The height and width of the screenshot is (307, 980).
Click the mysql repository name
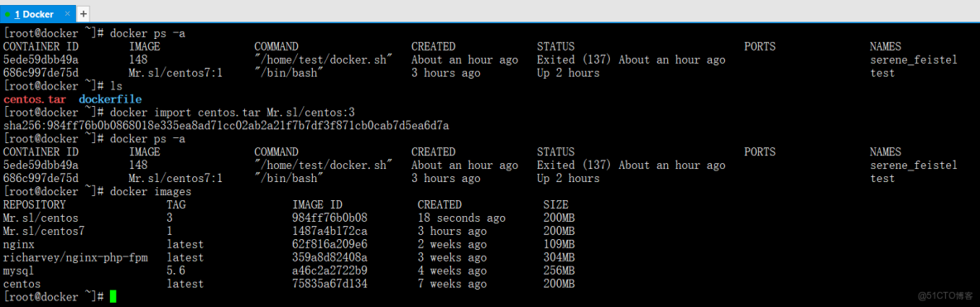(x=19, y=271)
